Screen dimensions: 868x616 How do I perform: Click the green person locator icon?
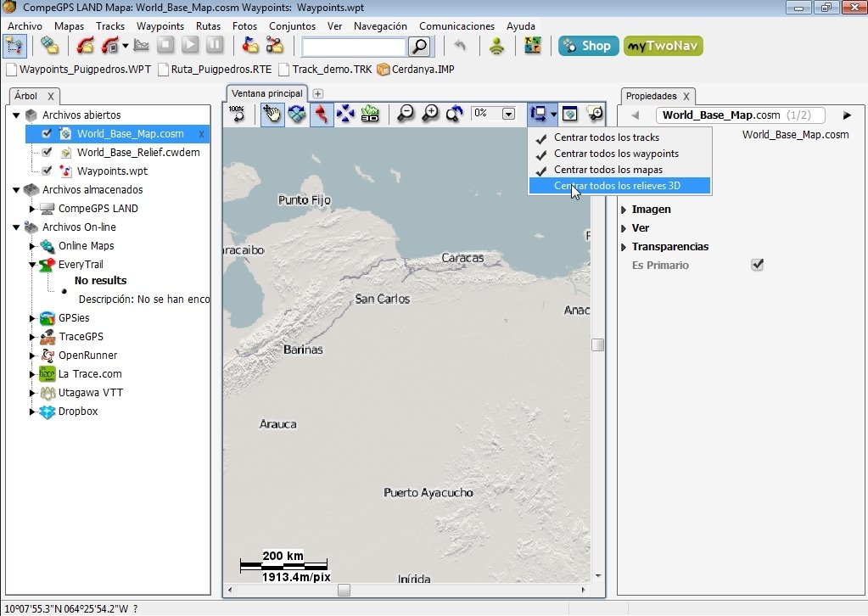coord(497,46)
